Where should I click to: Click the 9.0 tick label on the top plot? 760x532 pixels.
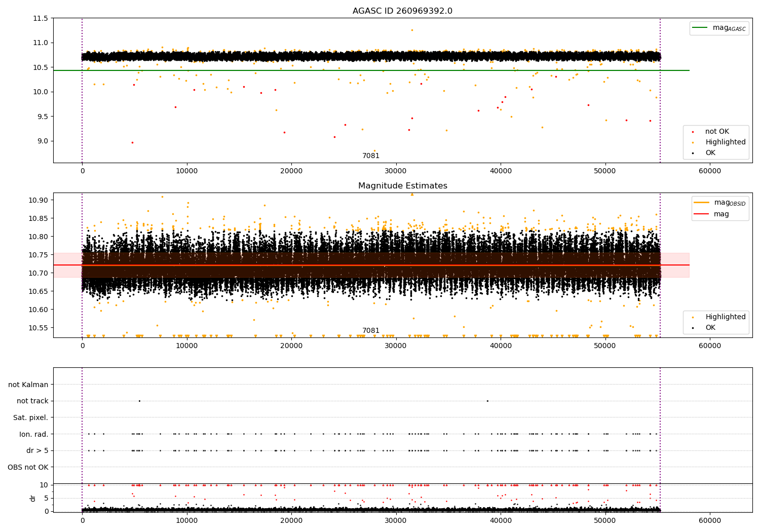[x=42, y=141]
